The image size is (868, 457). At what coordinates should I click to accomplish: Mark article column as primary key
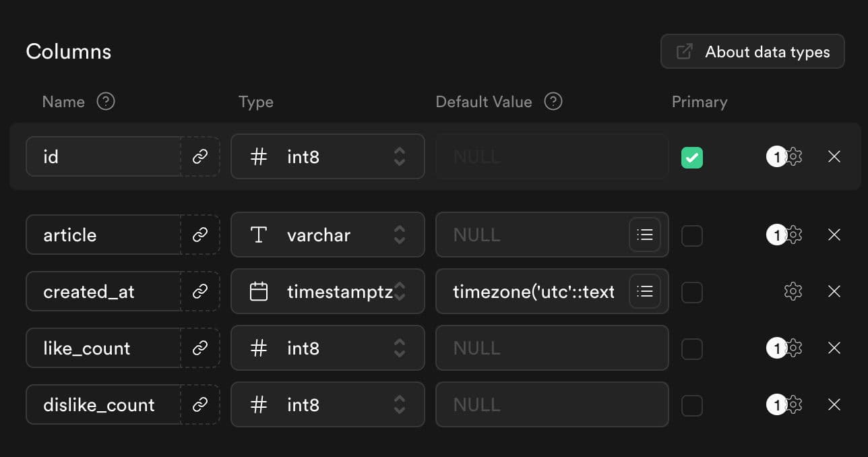click(692, 236)
